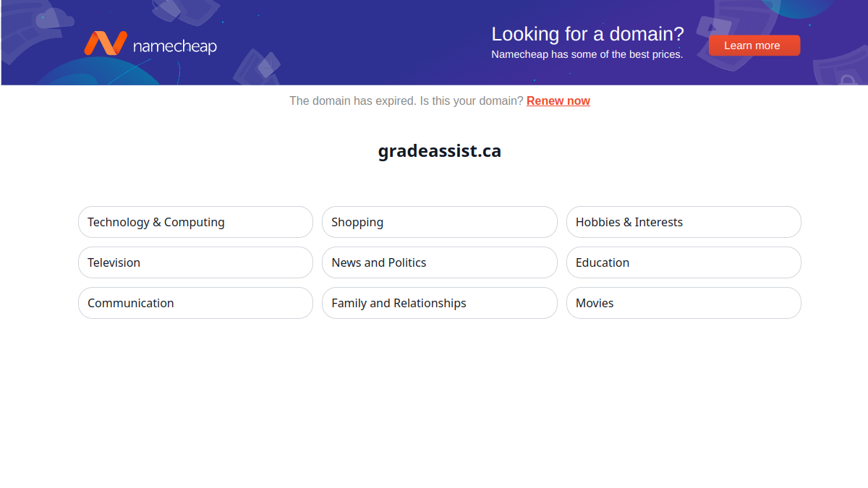
Task: Click the Learn more button
Action: point(754,46)
